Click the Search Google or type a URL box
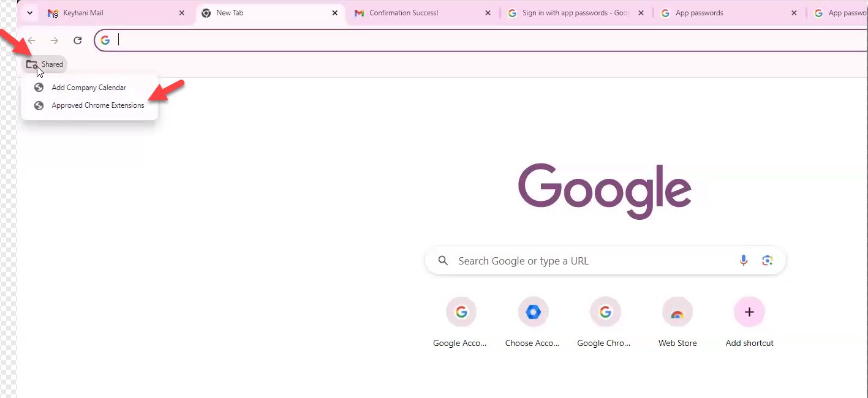The image size is (868, 398). tap(605, 261)
